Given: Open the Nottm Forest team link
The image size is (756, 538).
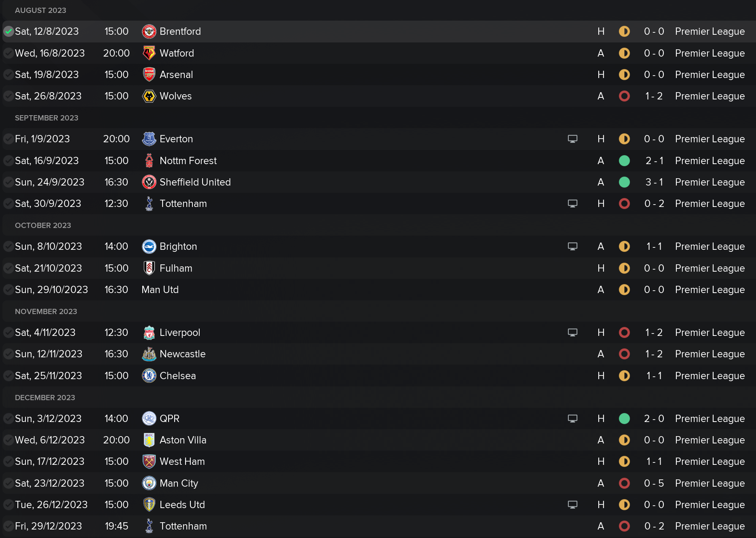Looking at the screenshot, I should [x=188, y=161].
